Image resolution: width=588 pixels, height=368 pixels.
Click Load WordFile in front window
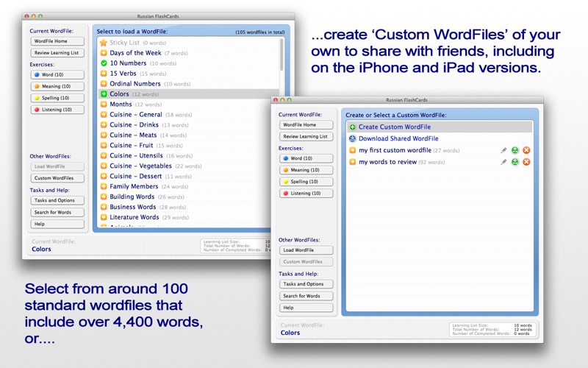[306, 250]
